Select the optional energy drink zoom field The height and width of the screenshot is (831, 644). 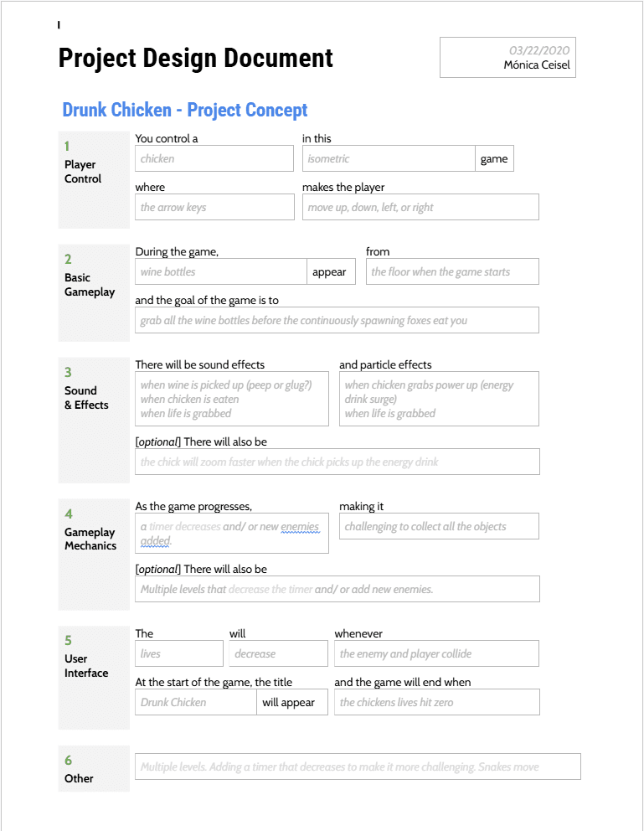click(337, 462)
